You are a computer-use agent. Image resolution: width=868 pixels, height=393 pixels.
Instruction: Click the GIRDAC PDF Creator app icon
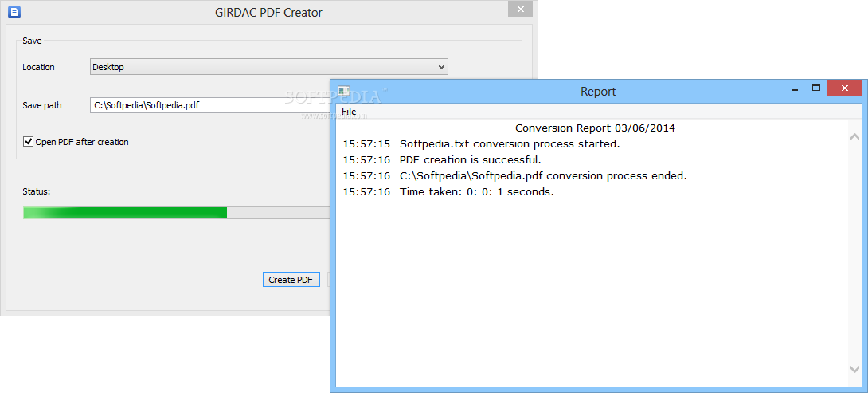pyautogui.click(x=14, y=11)
